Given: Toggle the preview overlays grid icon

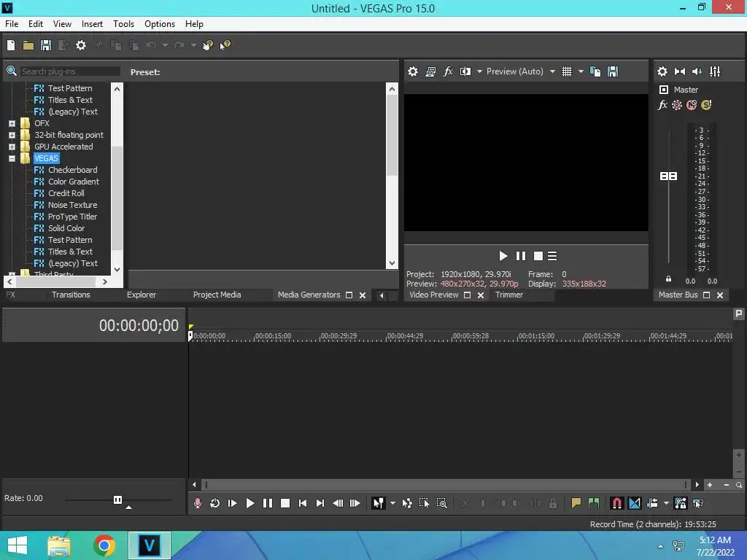Looking at the screenshot, I should [566, 71].
